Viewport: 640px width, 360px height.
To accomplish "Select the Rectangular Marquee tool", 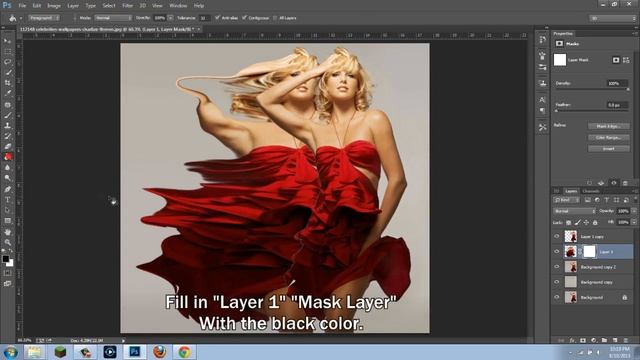I will [x=7, y=51].
